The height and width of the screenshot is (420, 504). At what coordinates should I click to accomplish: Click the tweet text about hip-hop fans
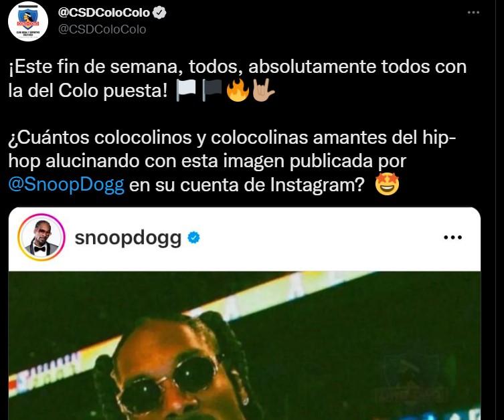pyautogui.click(x=232, y=161)
